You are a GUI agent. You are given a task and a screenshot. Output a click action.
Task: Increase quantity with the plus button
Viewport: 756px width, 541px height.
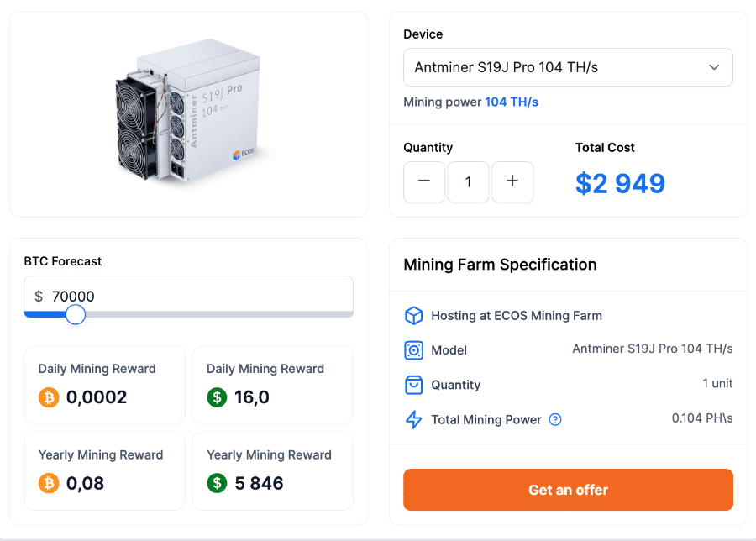512,181
